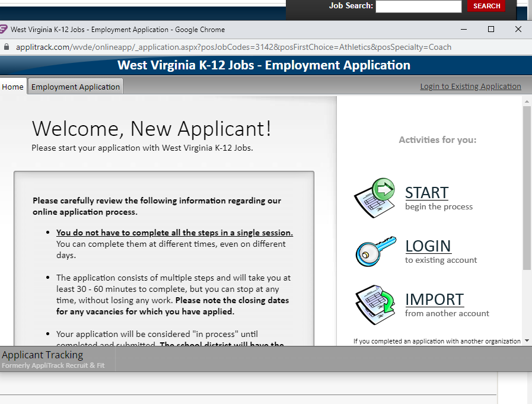This screenshot has height=404, width=532.
Task: Click the site favicon in the title bar
Action: coord(4,29)
